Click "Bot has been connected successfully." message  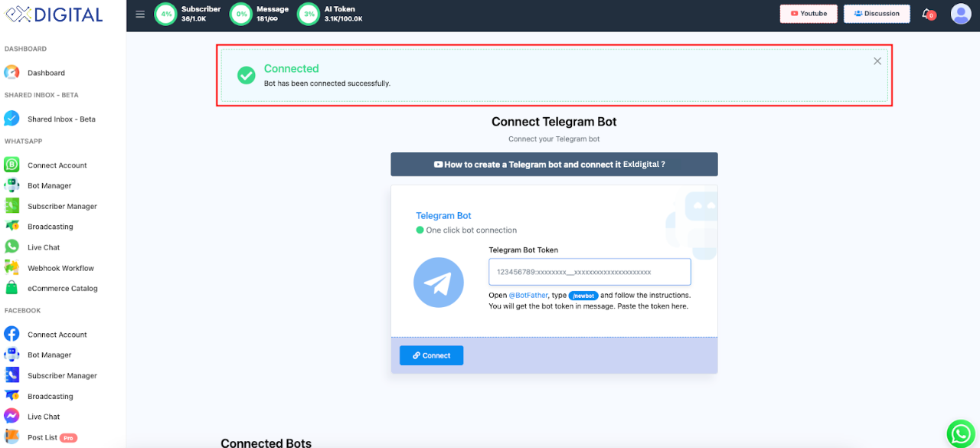[x=328, y=83]
